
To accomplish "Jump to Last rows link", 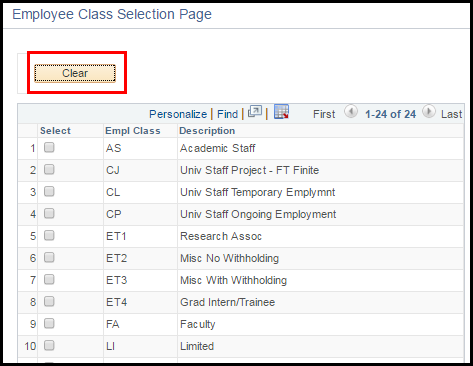I will (451, 114).
